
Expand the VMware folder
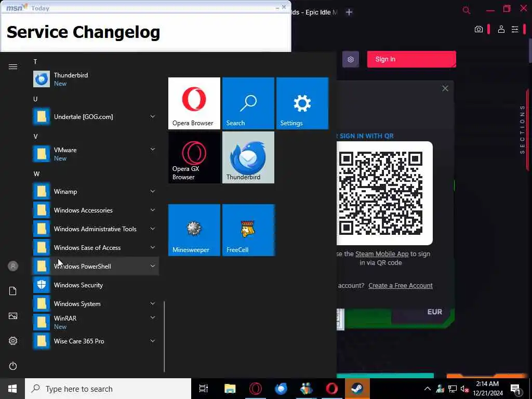(96, 154)
